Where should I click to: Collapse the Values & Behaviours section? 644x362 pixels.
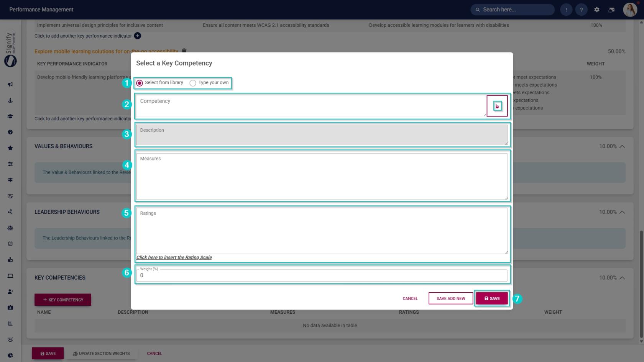coord(622,146)
